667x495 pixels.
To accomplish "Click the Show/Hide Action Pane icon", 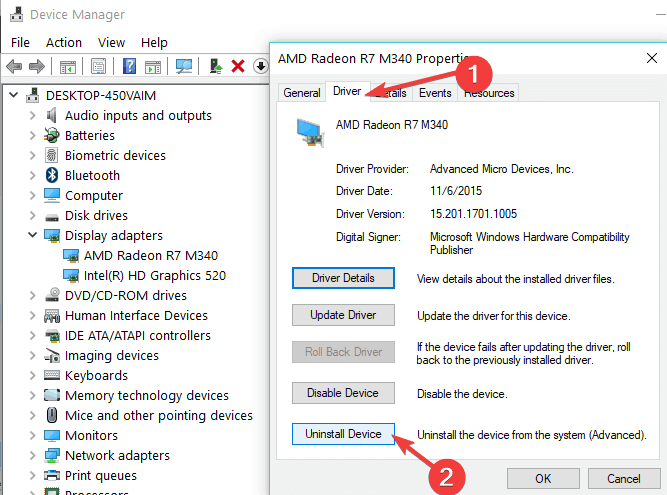I will click(x=153, y=67).
